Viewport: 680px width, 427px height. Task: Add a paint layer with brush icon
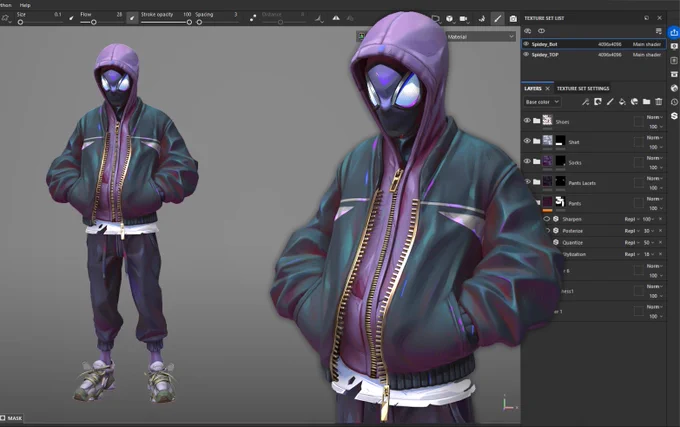[x=610, y=102]
